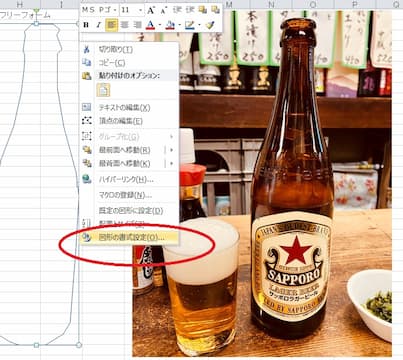Toggle right text alignment
Image resolution: width=403 pixels, height=360 pixels.
(x=137, y=25)
